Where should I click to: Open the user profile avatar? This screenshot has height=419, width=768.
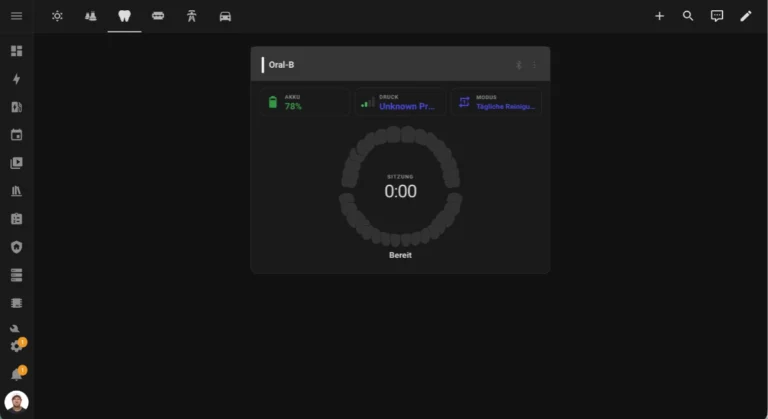16,402
